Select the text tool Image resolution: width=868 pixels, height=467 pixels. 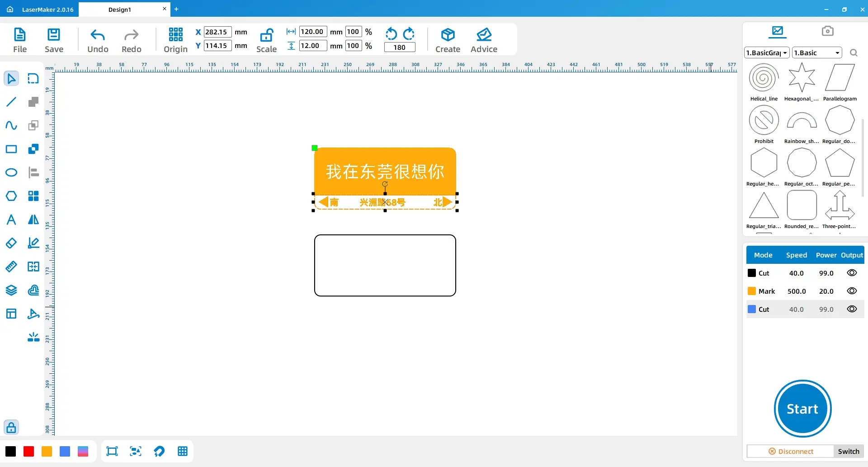coord(11,219)
